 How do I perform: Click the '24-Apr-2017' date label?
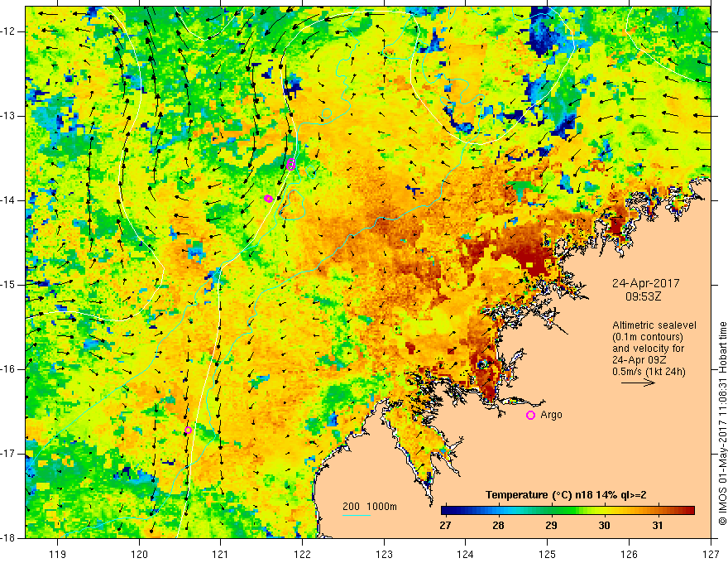646,283
